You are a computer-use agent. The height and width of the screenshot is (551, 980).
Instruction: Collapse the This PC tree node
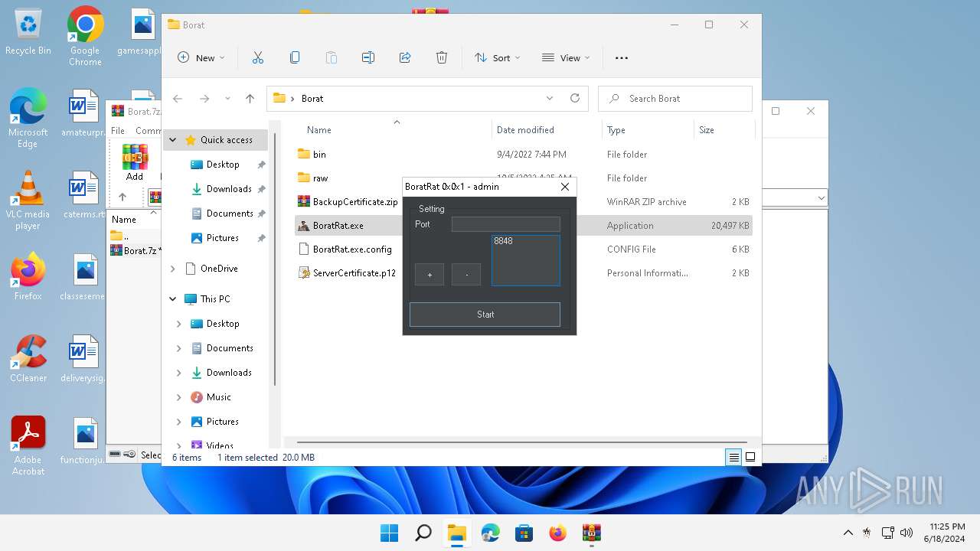click(x=173, y=299)
